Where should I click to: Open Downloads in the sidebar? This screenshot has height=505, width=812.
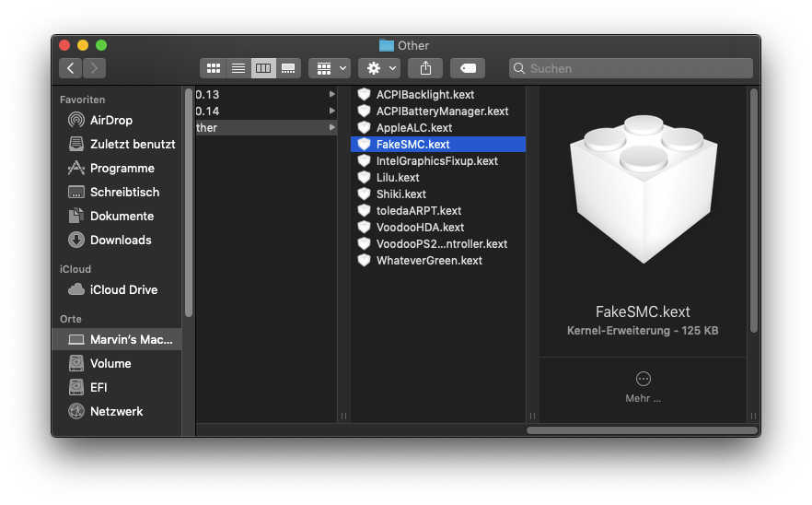117,240
